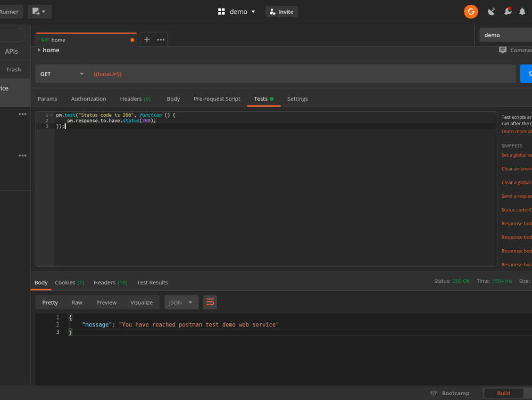Select the Raw view mode
532x400 pixels.
[x=77, y=302]
